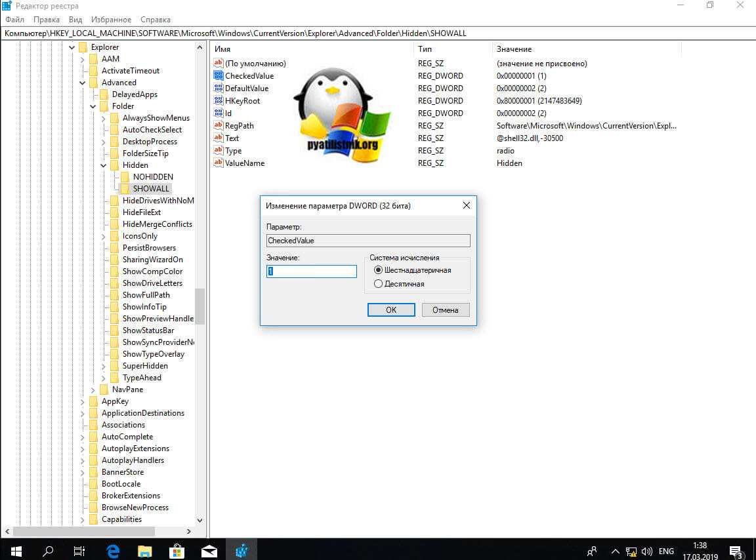This screenshot has height=560, width=756.
Task: Select the SuperHidden tree folder
Action: [144, 366]
